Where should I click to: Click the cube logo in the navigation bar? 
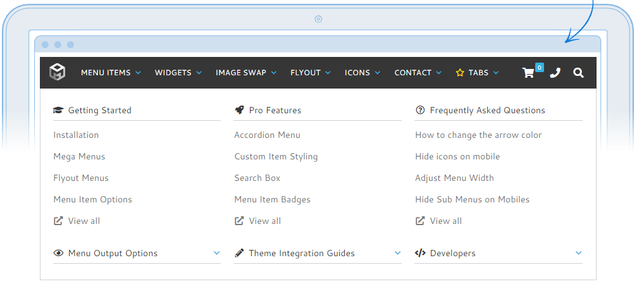[x=57, y=72]
